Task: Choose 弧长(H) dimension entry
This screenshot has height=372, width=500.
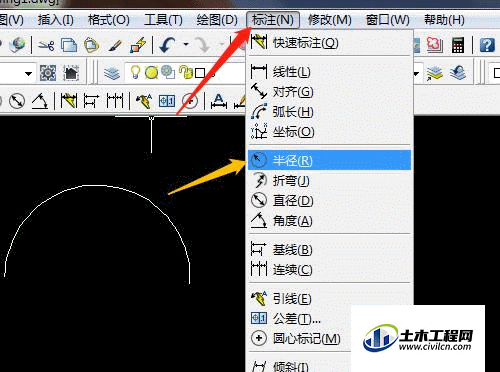Action: coord(329,112)
